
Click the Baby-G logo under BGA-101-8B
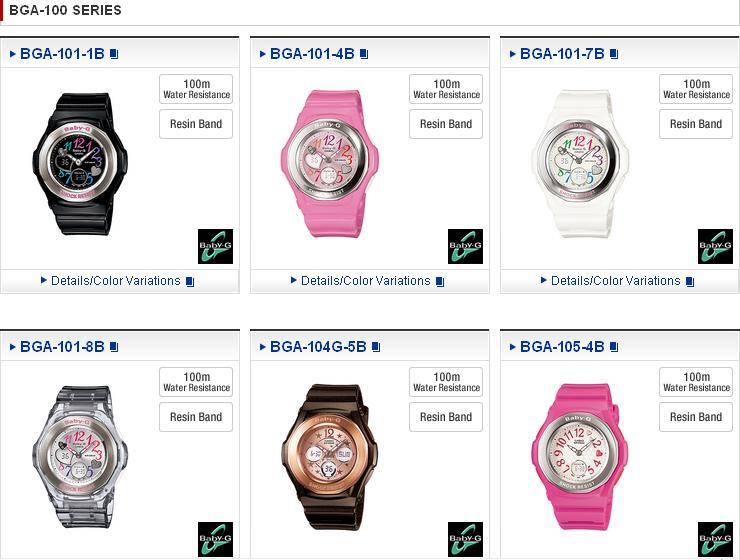point(215,539)
